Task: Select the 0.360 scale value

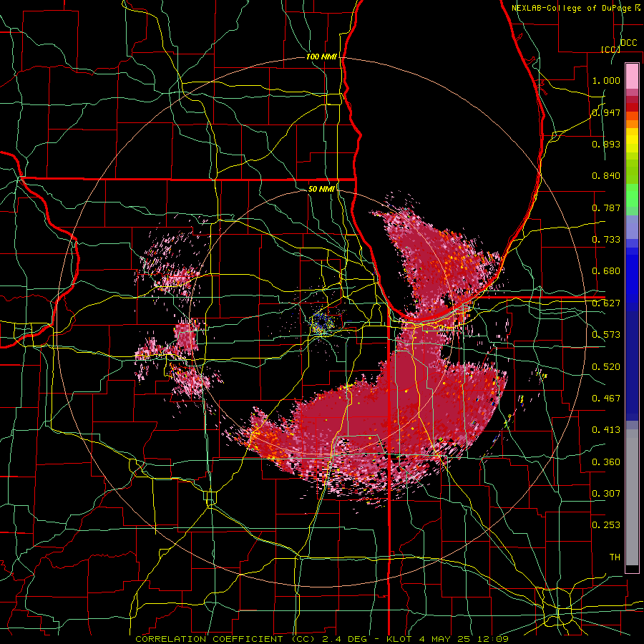Action: coord(606,462)
